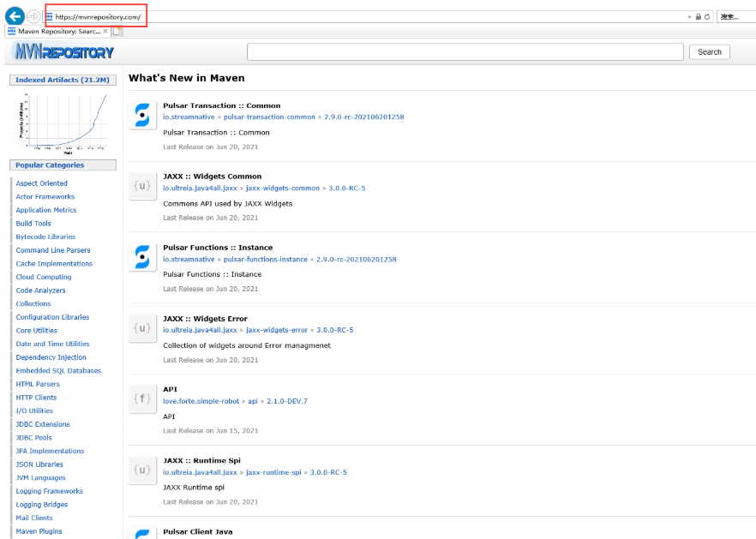Click the JAXX Widgets Error {u} icon
The width and height of the screenshot is (756, 539).
click(x=142, y=328)
